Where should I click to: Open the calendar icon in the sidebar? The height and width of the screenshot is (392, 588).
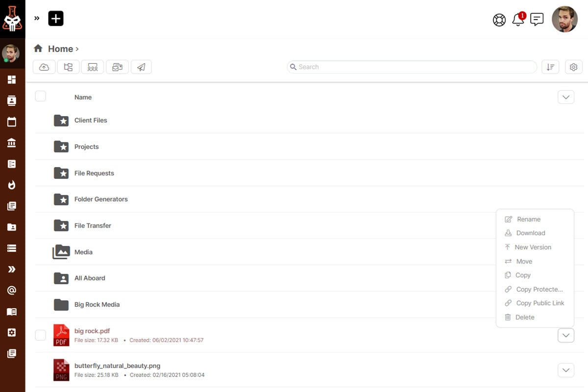pos(12,122)
